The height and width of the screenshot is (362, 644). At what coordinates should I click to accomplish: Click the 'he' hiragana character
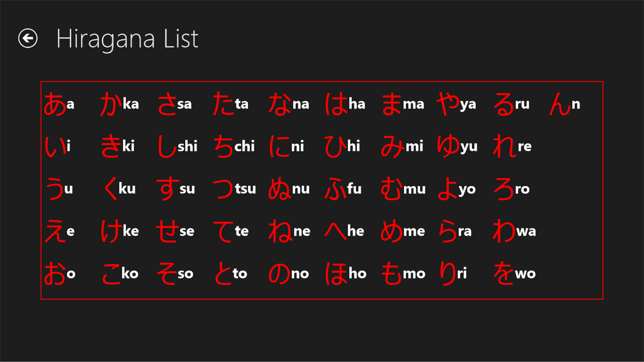(x=335, y=231)
